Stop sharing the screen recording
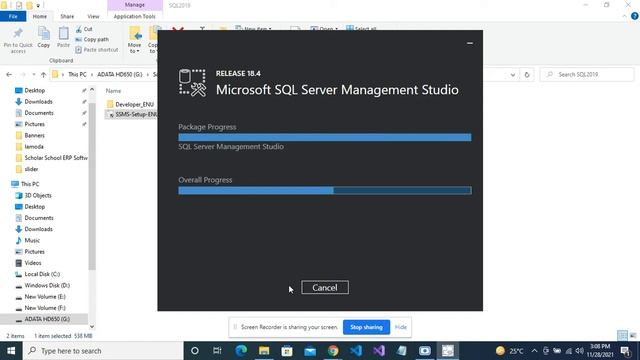Screen dimensions: 640x360 tap(366, 327)
